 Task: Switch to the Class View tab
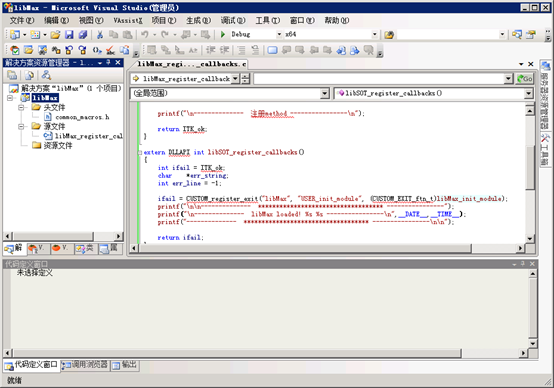click(84, 248)
